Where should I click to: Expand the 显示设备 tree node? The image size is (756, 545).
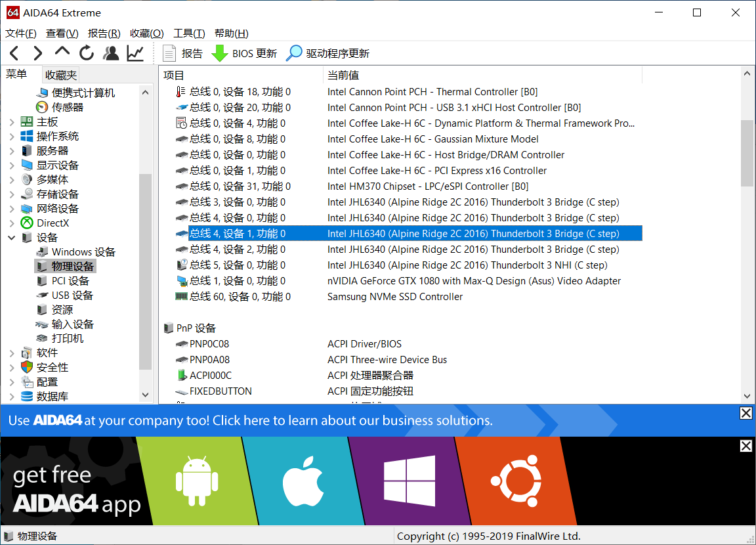coord(12,165)
